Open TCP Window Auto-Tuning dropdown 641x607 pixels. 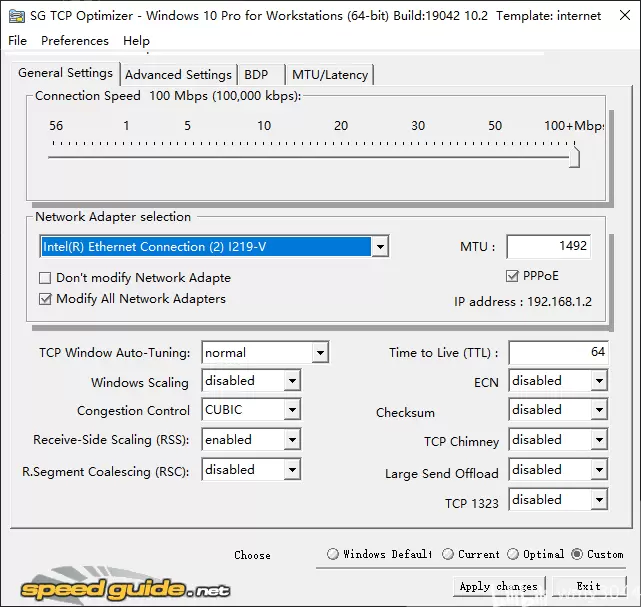265,352
